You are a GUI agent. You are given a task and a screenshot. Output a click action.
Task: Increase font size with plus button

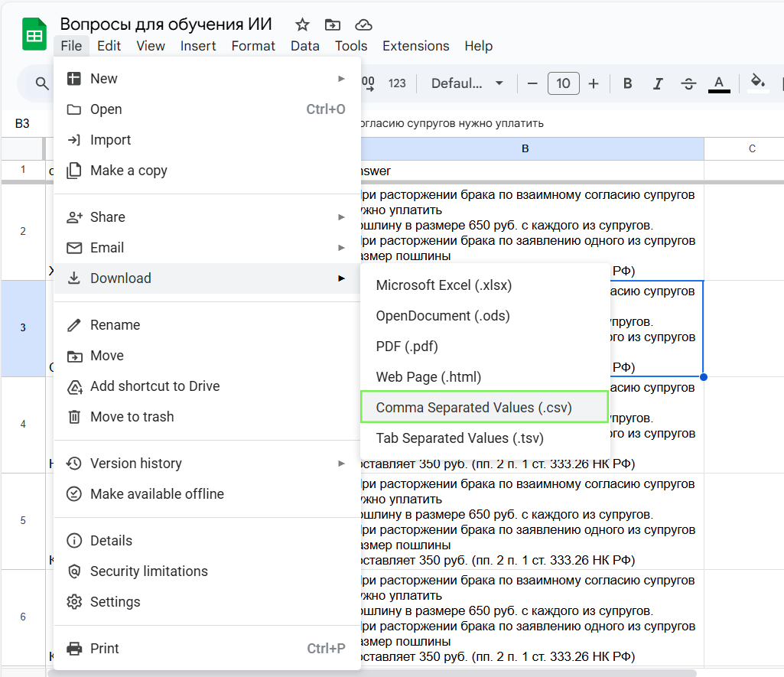pyautogui.click(x=594, y=83)
